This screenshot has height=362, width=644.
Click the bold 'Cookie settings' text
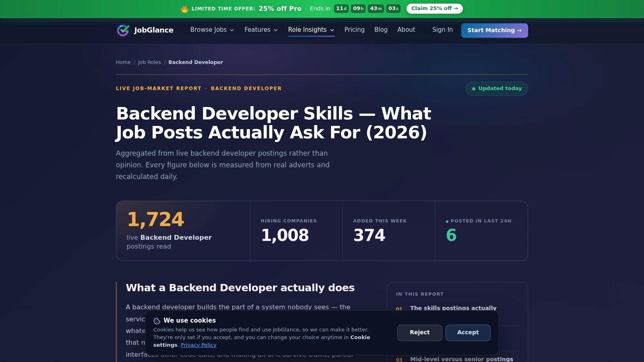click(x=262, y=341)
